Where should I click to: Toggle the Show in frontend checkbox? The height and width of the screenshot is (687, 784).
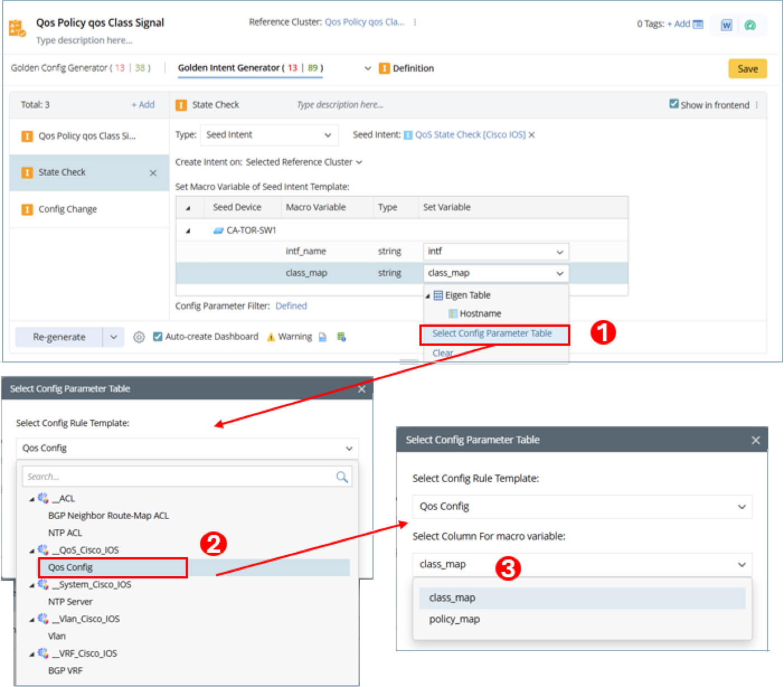[x=674, y=104]
